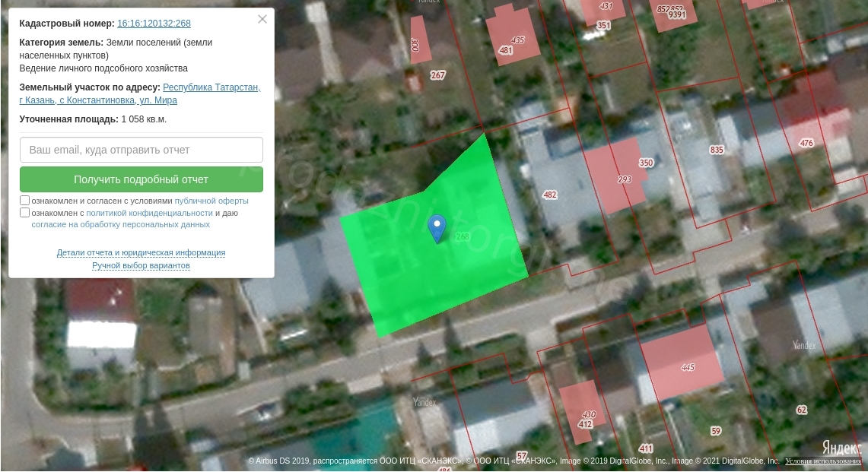
Task: Open the политикой конфиденциальности link
Action: click(149, 213)
